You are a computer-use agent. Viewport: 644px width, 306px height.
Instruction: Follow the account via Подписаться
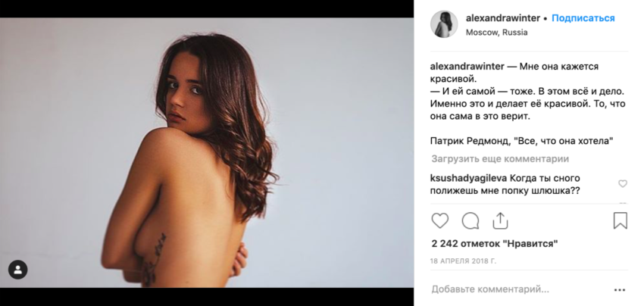[x=583, y=18]
